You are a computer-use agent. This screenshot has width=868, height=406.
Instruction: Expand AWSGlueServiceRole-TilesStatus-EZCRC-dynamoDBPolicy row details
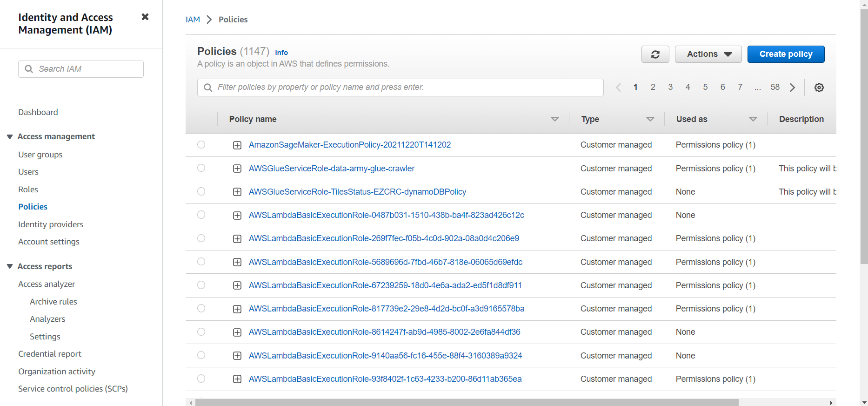click(237, 192)
